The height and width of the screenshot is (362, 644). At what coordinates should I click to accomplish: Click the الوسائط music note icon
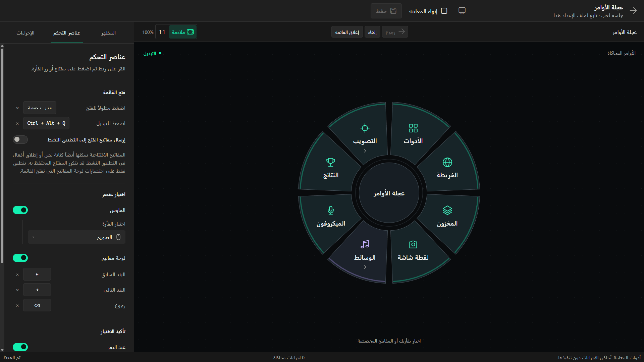[x=365, y=244]
